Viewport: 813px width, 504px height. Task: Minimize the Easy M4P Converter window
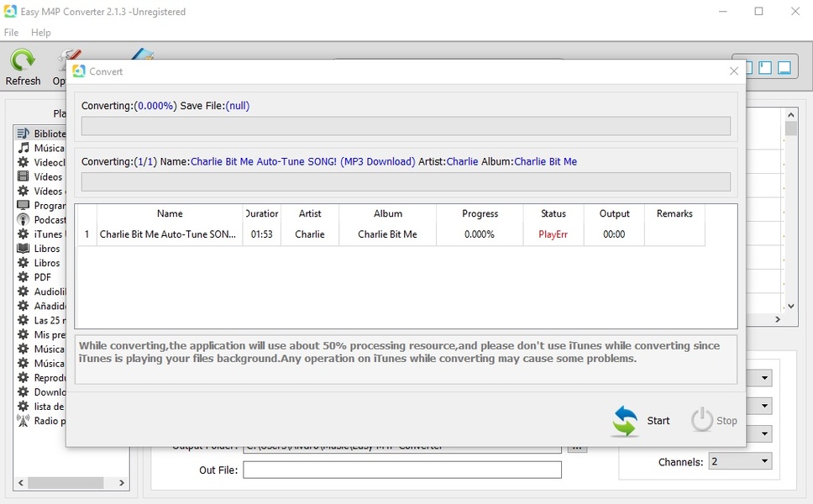click(723, 11)
